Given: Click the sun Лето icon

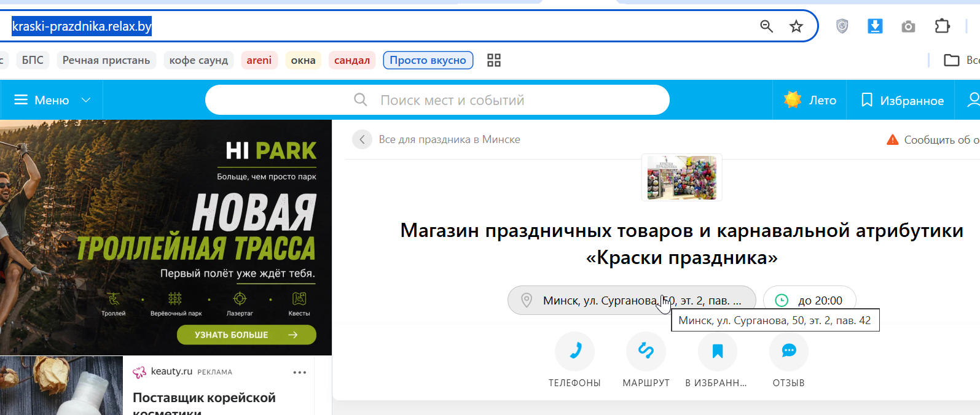Looking at the screenshot, I should pyautogui.click(x=793, y=99).
